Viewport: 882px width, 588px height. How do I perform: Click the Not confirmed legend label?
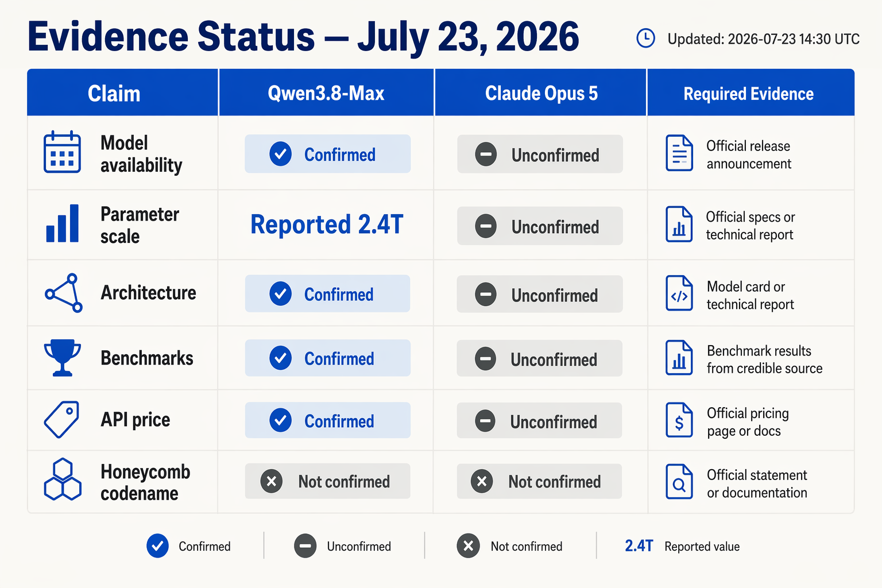coord(527,547)
